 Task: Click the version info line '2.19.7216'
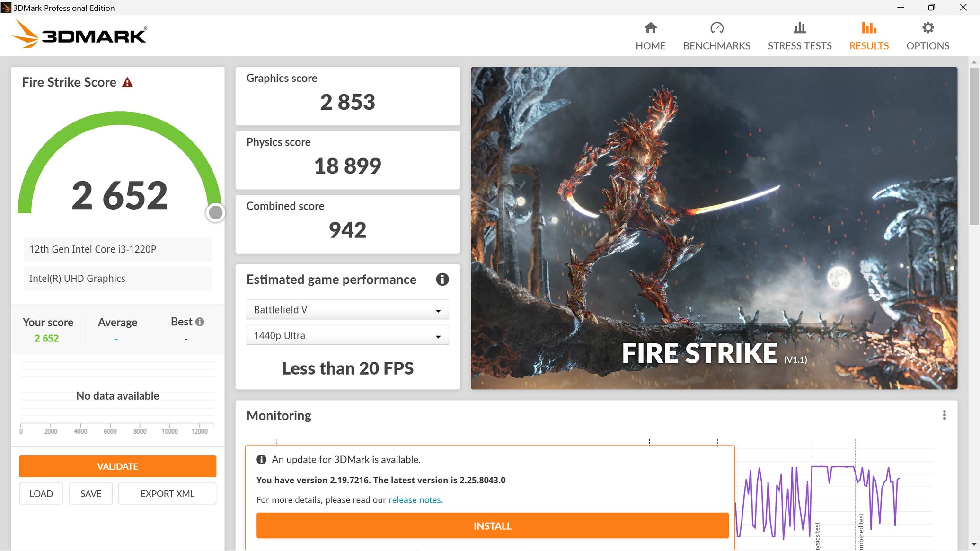(x=380, y=480)
